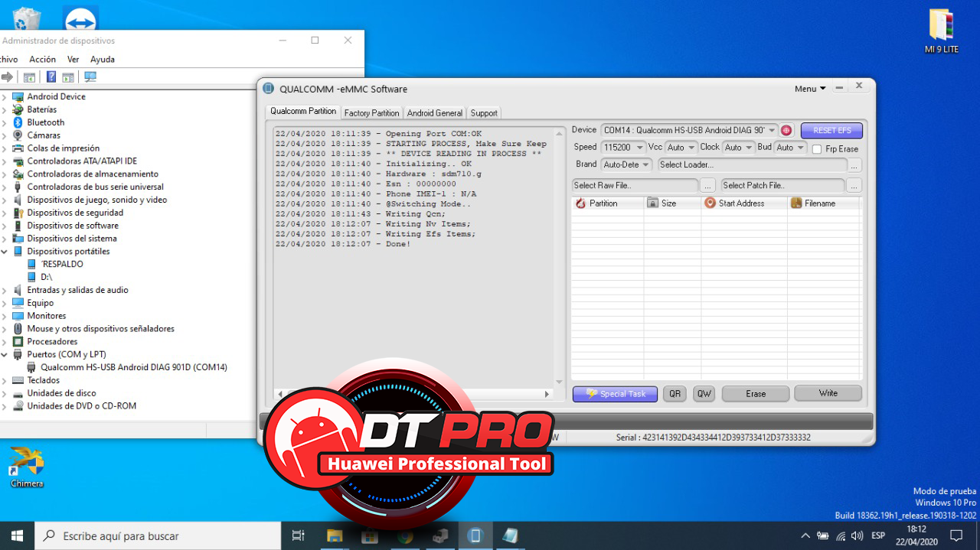Click the Select Patch File input field
Viewport: 980px width, 550px height.
pyautogui.click(x=782, y=186)
